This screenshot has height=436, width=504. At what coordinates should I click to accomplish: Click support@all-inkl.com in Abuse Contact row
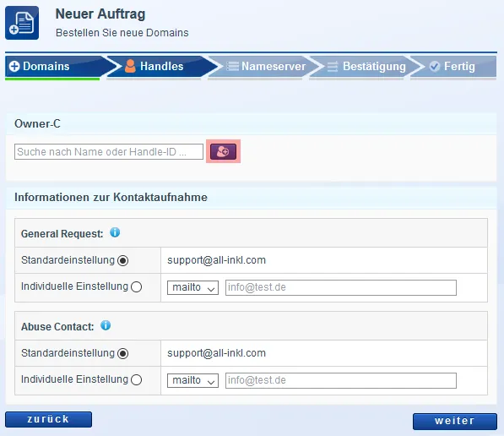pos(216,353)
